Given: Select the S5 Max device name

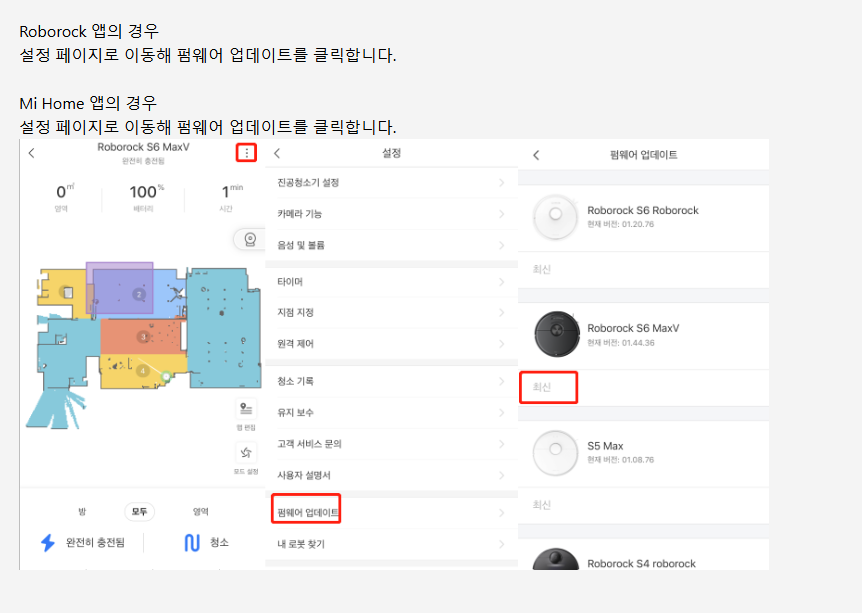Looking at the screenshot, I should pyautogui.click(x=605, y=446).
